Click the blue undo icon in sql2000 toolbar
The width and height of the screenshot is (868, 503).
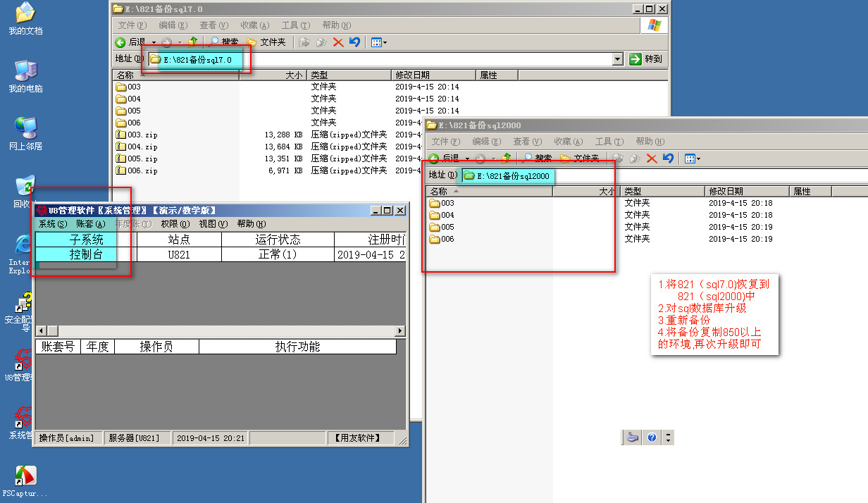point(668,159)
